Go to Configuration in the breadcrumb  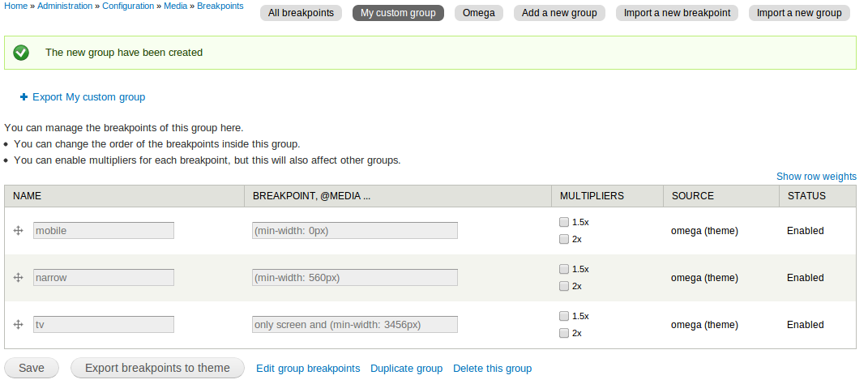pyautogui.click(x=128, y=6)
